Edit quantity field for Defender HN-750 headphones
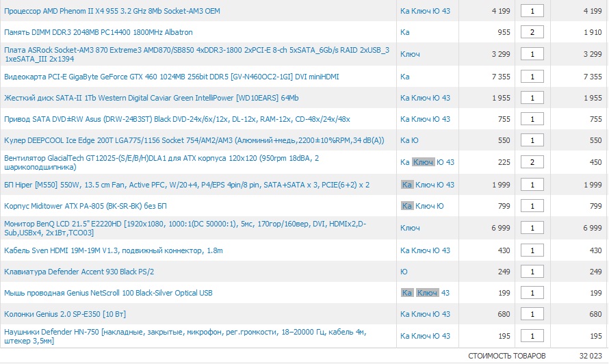Viewport: 609px width, 364px height. [x=532, y=336]
